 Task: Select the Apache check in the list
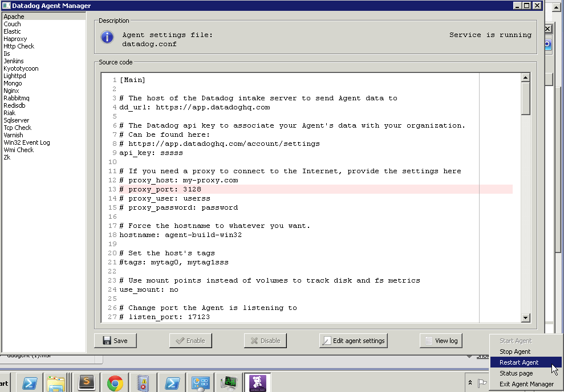pos(14,17)
